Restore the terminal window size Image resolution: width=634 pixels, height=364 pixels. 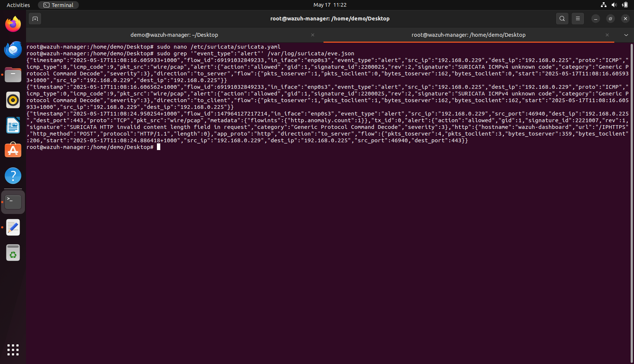pos(611,19)
